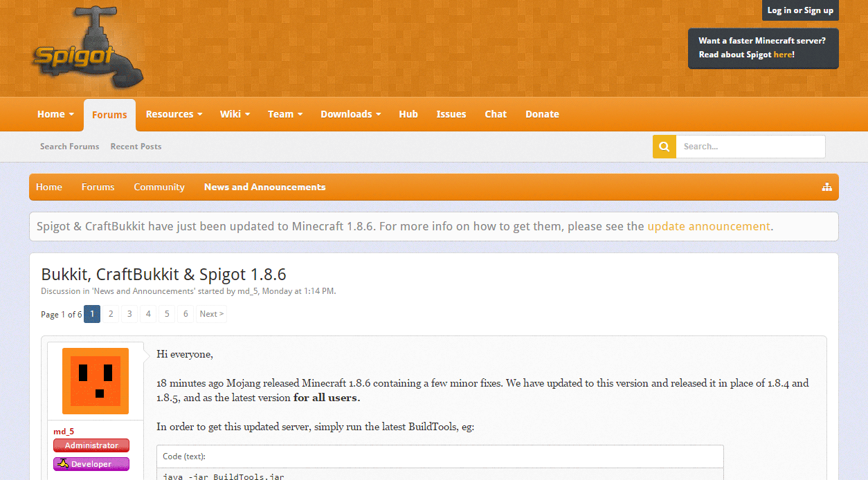
Task: Go to Community in the breadcrumb
Action: (159, 187)
